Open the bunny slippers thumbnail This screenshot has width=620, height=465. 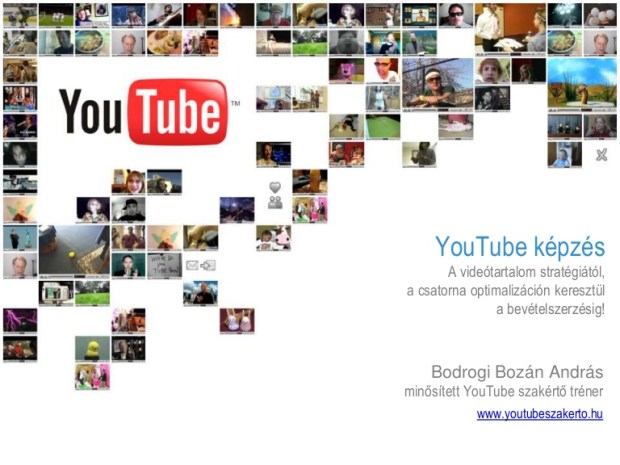click(237, 321)
